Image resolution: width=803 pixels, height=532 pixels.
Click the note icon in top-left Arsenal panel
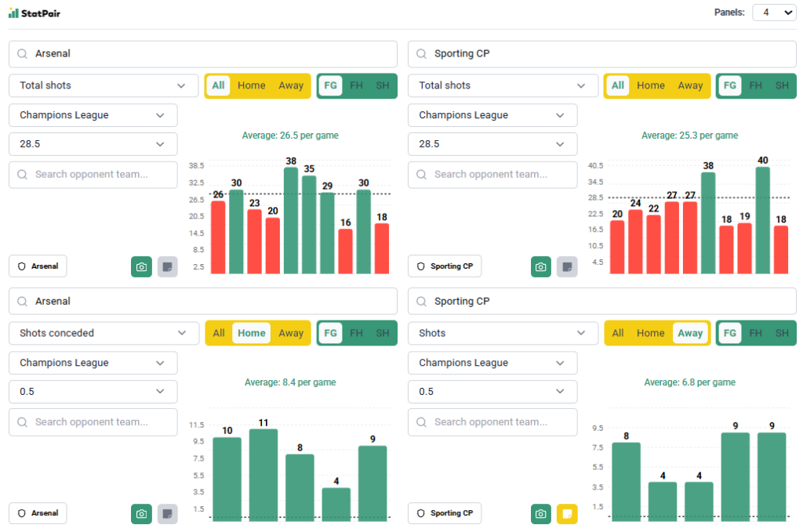(168, 266)
